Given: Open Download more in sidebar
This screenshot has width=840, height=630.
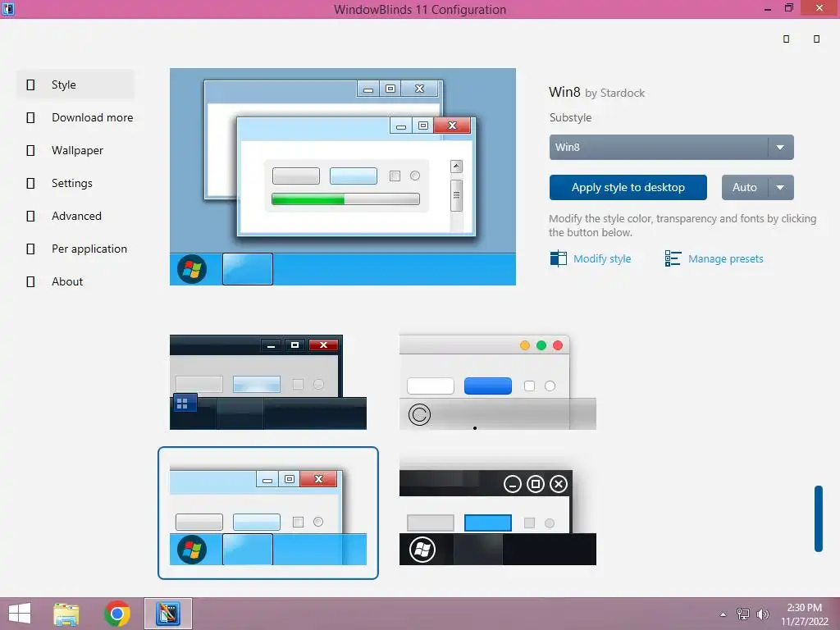Looking at the screenshot, I should 92,117.
